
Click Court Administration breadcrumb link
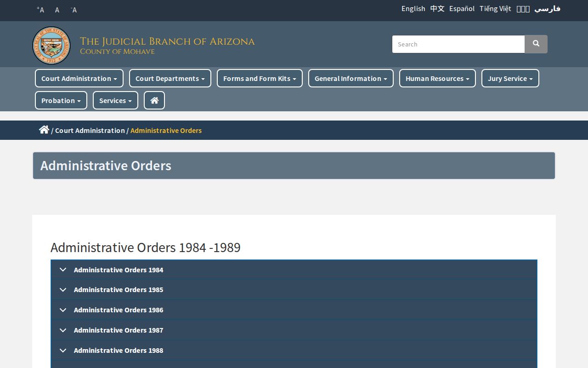(x=90, y=130)
